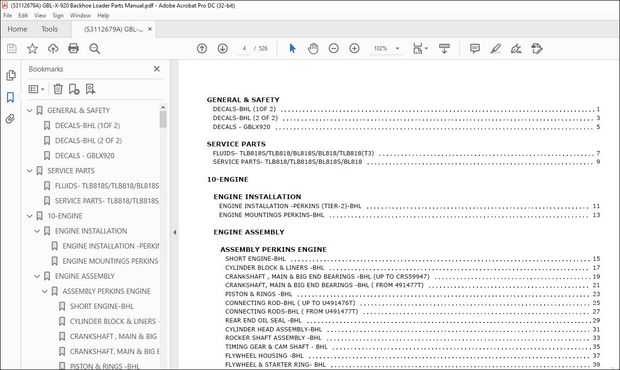620x370 pixels.
Task: Select ENGINE MOUNTINGS PERKINS bookmark
Action: coord(110,261)
